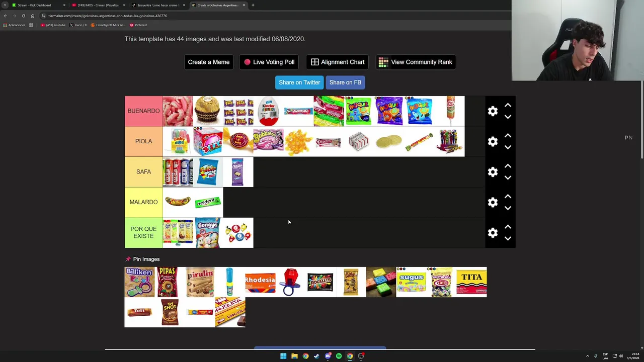Move SAFA row up with arrow
The image size is (644, 362).
(508, 166)
